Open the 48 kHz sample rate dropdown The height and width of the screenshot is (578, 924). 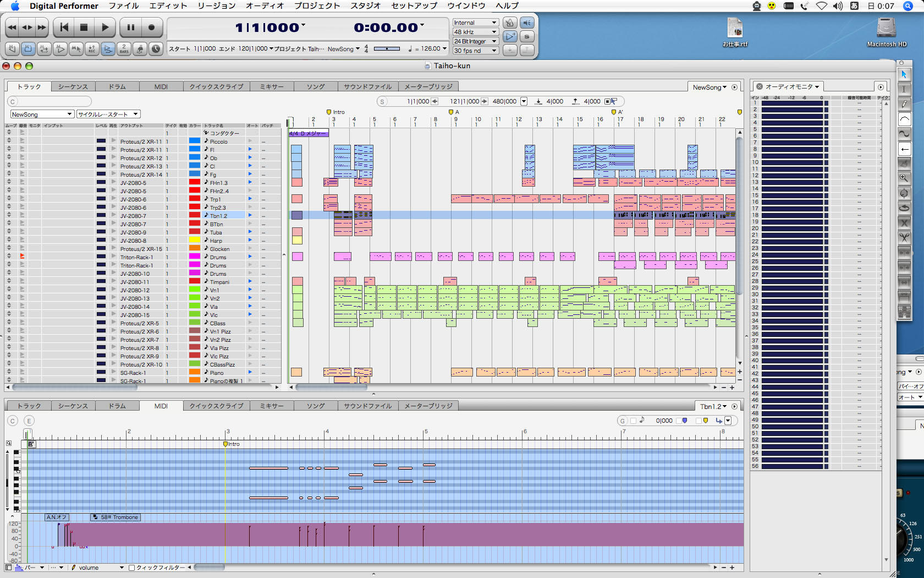click(x=475, y=32)
